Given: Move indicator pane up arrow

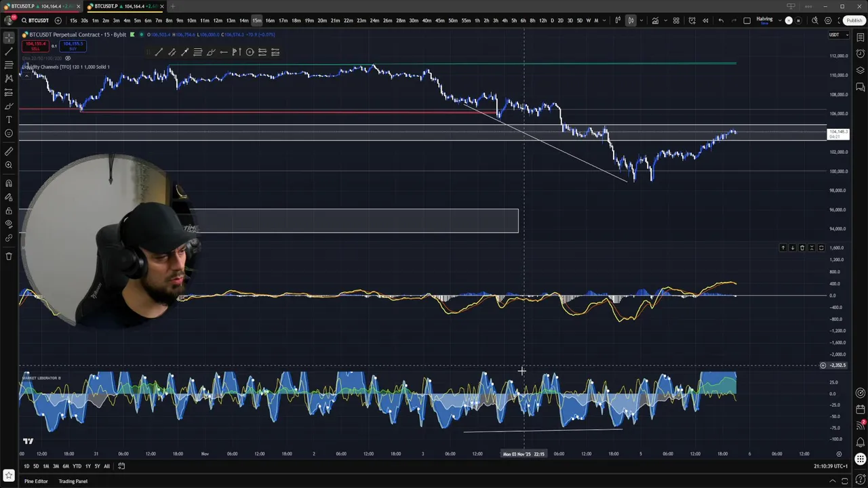Looking at the screenshot, I should pos(783,248).
